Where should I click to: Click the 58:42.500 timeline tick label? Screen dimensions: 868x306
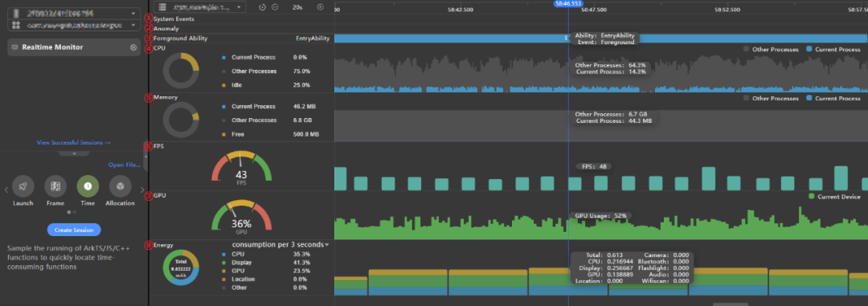click(461, 10)
